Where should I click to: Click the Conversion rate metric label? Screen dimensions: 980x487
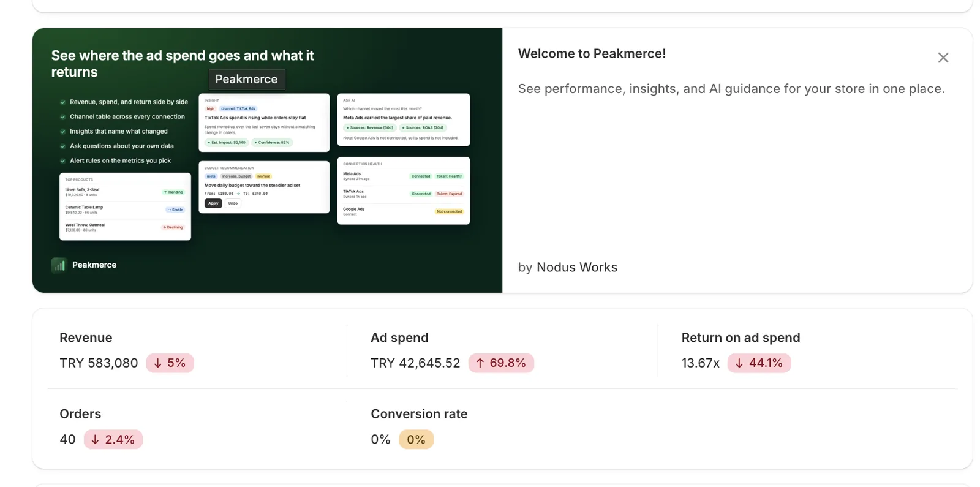coord(419,414)
